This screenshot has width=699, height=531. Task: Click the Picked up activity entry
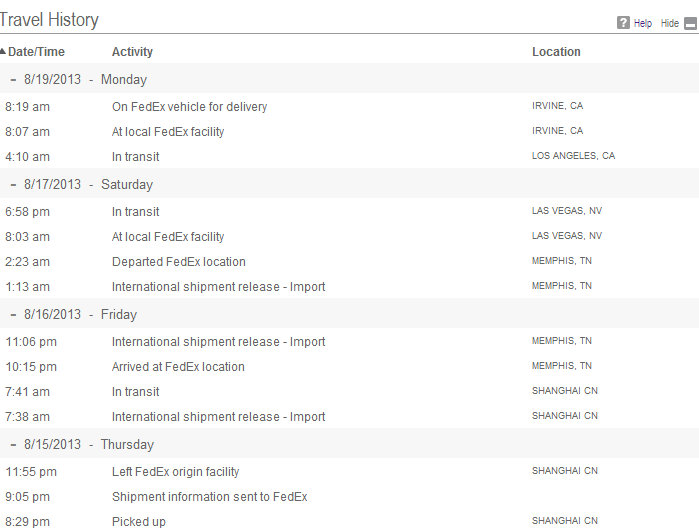[x=139, y=522]
